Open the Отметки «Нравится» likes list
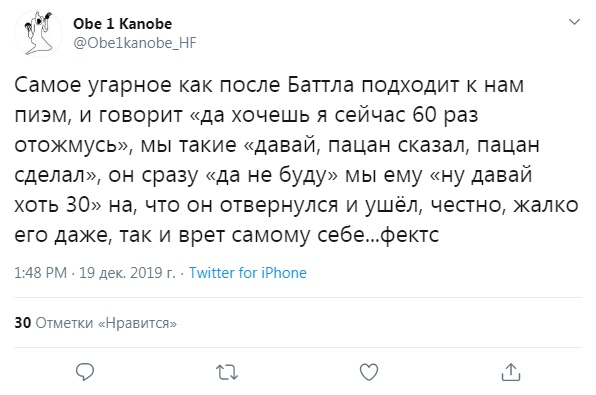This screenshot has height=395, width=596. 106,323
